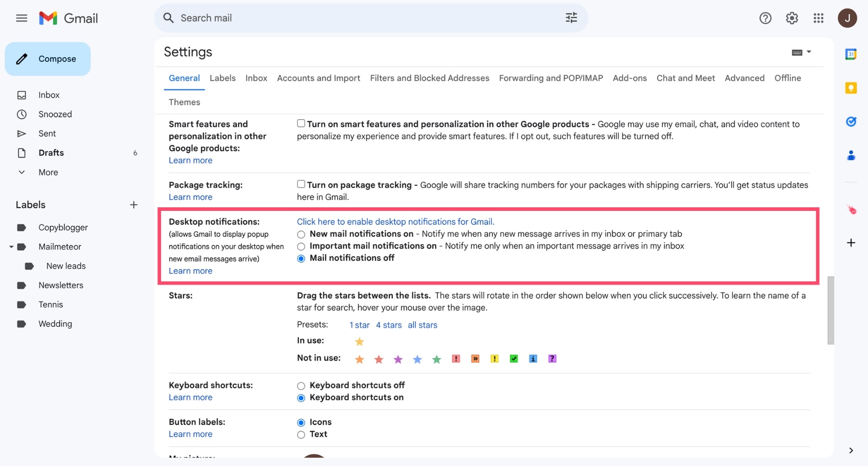The image size is (868, 466).
Task: Select the Important mail notifications on radio button
Action: pos(301,246)
